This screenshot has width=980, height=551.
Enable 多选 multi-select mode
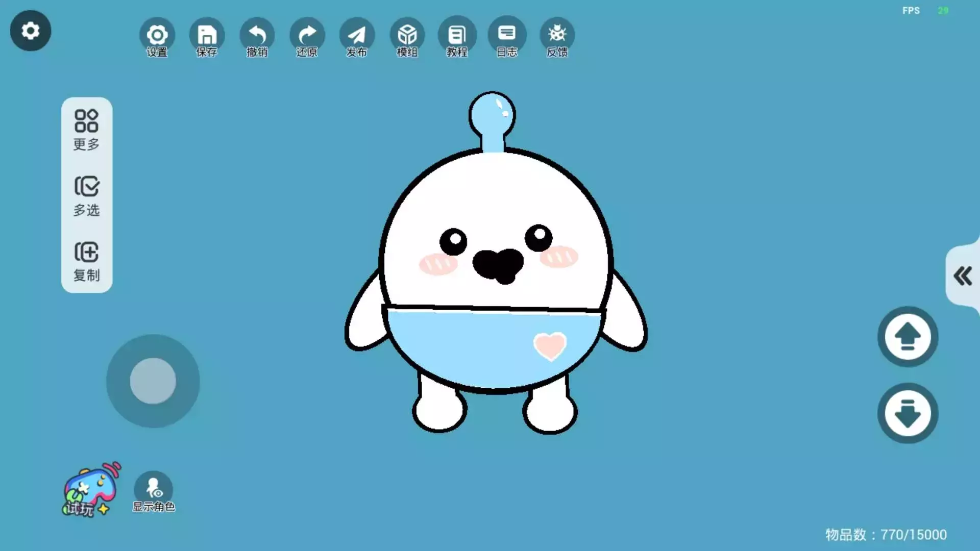[x=86, y=196]
